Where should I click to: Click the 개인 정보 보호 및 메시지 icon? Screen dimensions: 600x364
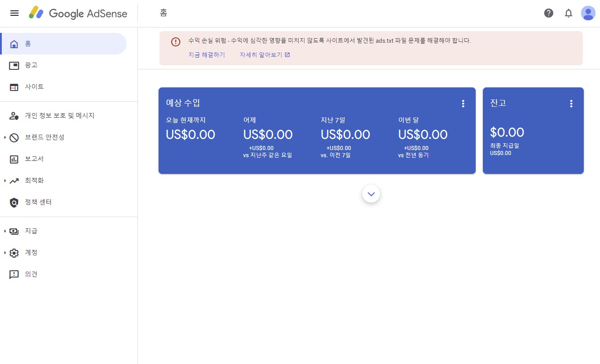(x=14, y=116)
